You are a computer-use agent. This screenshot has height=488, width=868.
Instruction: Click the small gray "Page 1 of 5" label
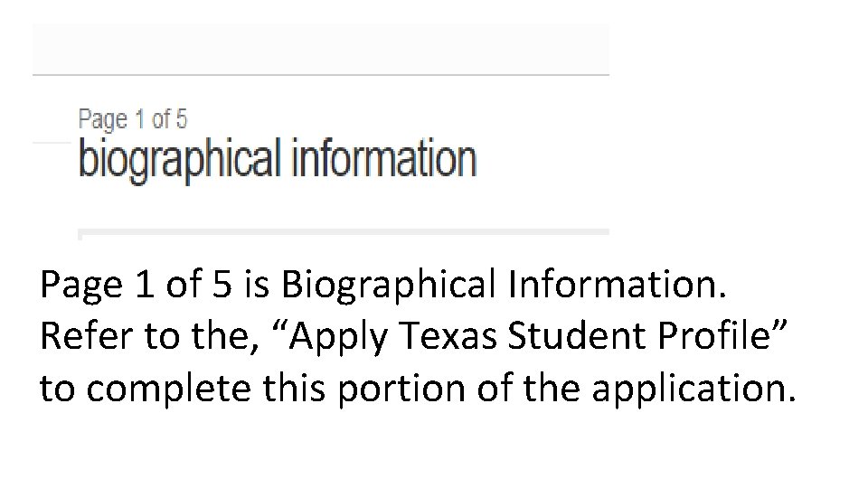[132, 118]
